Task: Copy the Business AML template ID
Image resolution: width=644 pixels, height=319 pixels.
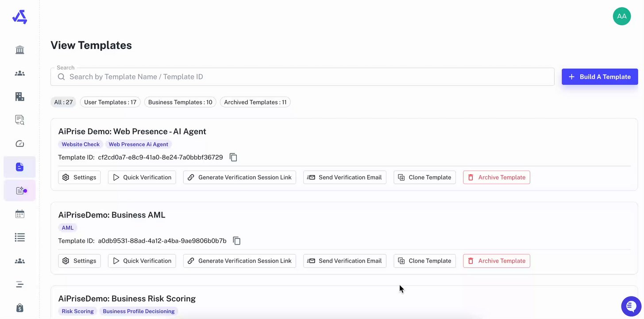Action: [x=237, y=241]
